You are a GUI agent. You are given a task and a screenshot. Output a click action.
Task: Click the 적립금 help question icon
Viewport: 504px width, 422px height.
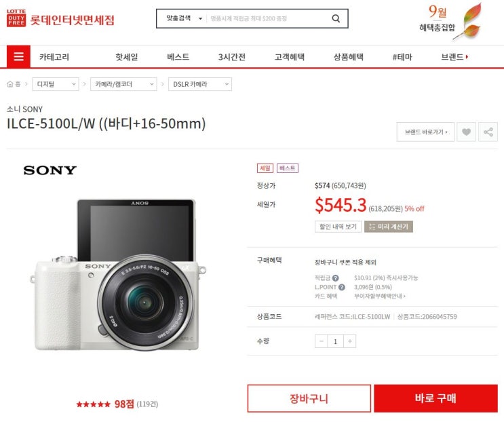pos(335,278)
